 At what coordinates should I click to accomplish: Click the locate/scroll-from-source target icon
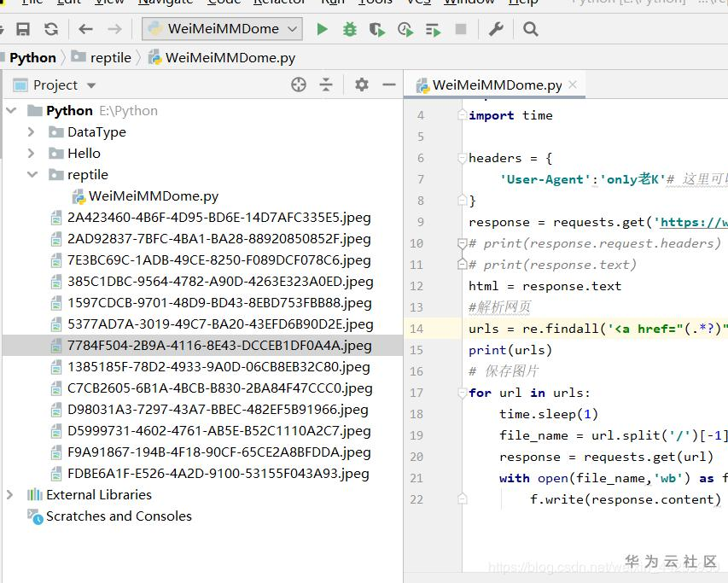(x=299, y=85)
